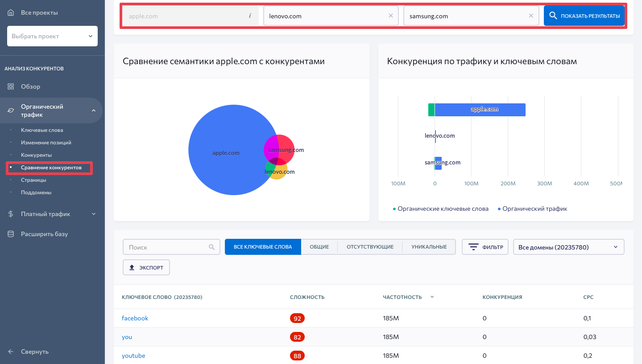Open Конкуренты in the sidebar
This screenshot has width=642, height=364.
[37, 155]
